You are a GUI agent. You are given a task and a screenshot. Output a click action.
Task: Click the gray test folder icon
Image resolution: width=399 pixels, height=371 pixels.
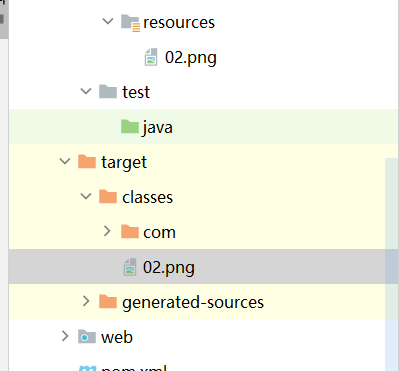[x=108, y=91]
